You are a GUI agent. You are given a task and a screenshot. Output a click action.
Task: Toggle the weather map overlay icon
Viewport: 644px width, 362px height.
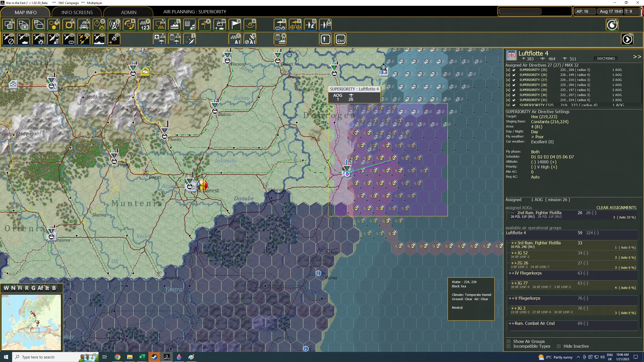pos(220,25)
